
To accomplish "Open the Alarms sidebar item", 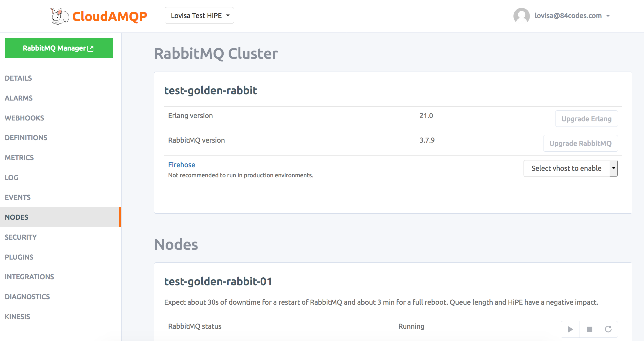I will 19,98.
